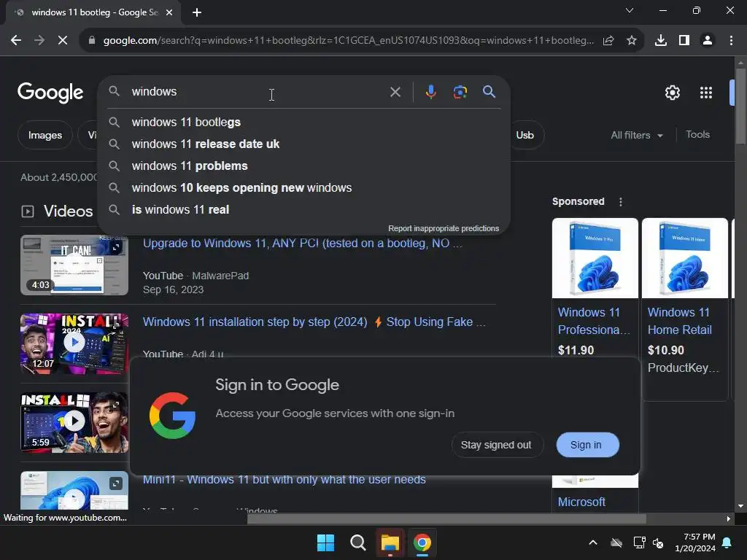The height and width of the screenshot is (560, 747).
Task: Close the windows 11 bootleg tab
Action: coord(169,12)
